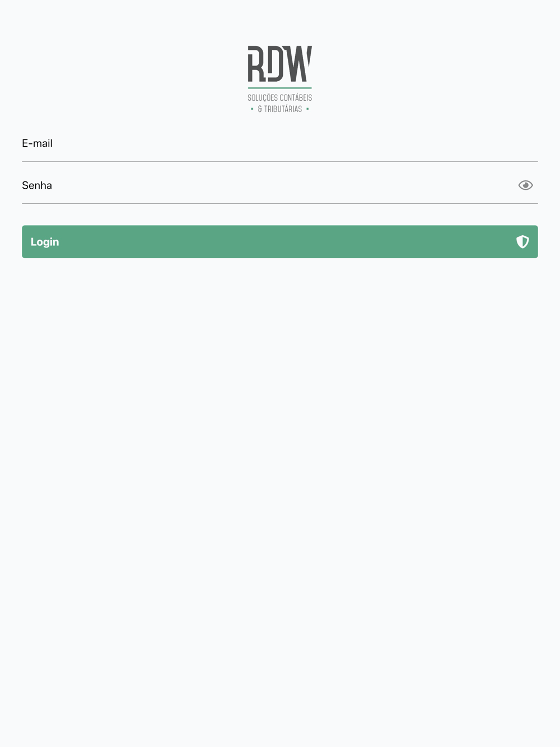Show the Senha characters via eye icon
The image size is (560, 747).
pyautogui.click(x=525, y=185)
